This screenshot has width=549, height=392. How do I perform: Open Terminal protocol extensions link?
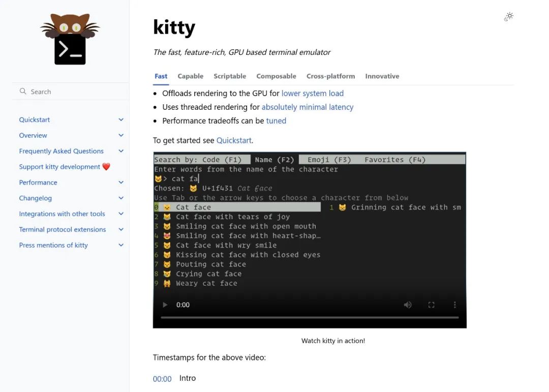[x=63, y=229]
